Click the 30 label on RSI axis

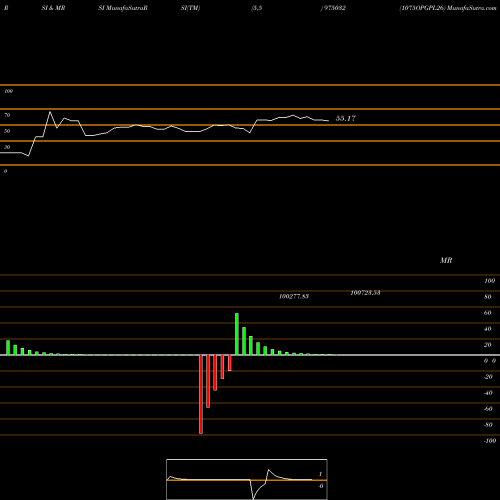coord(7,147)
